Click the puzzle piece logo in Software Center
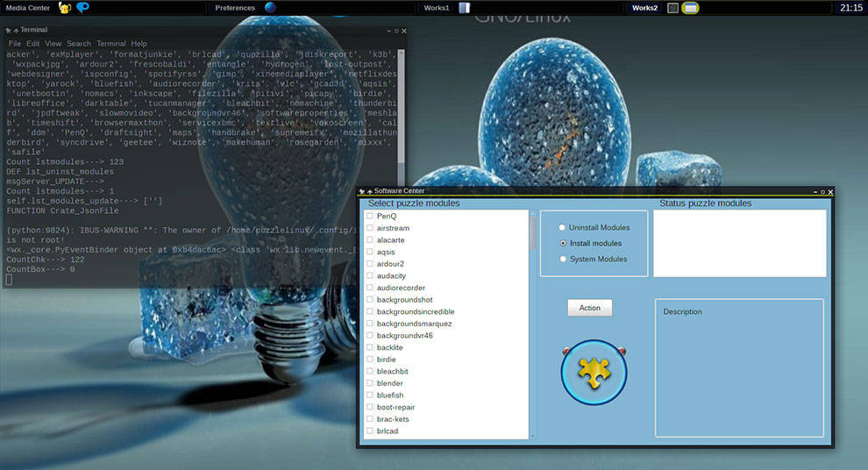 tap(594, 372)
